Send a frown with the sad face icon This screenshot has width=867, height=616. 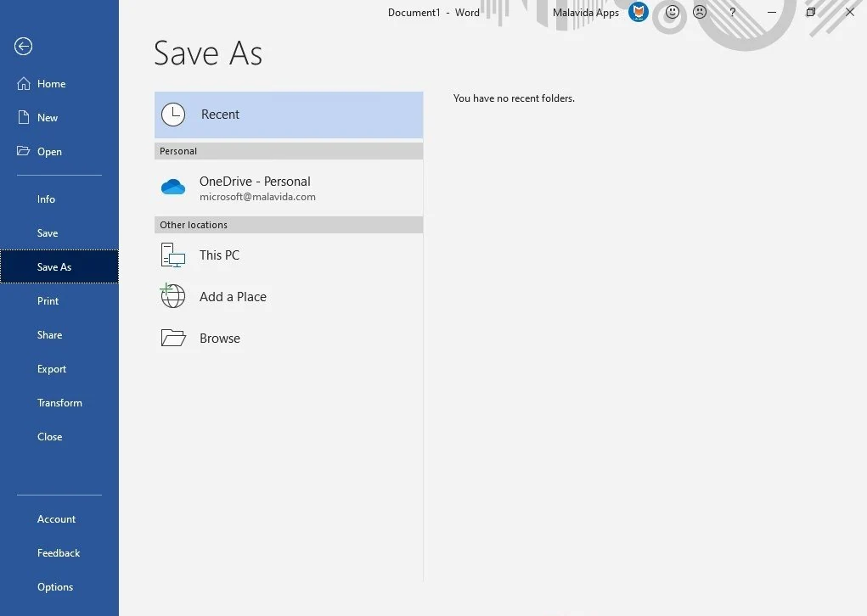[700, 12]
